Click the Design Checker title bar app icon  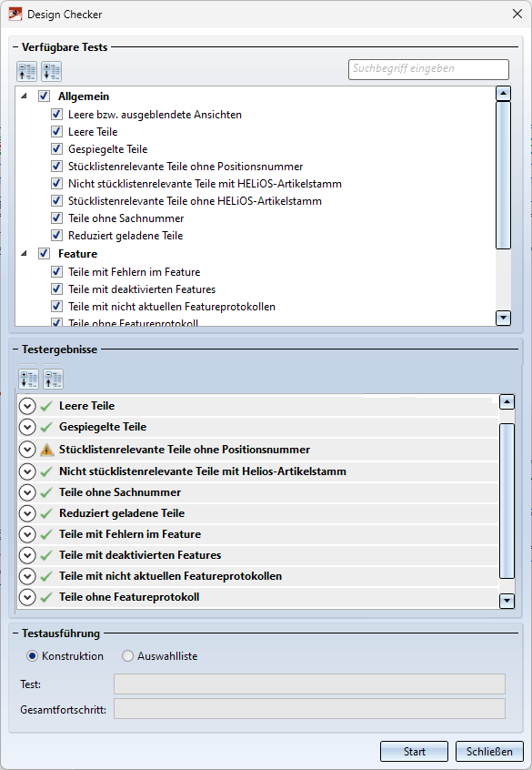click(x=15, y=14)
